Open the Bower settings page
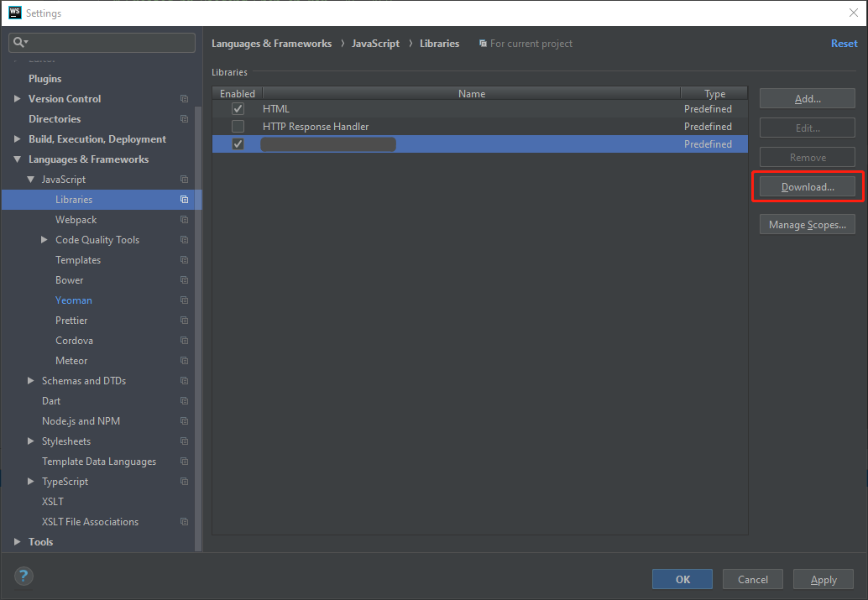The width and height of the screenshot is (868, 600). pyautogui.click(x=69, y=280)
